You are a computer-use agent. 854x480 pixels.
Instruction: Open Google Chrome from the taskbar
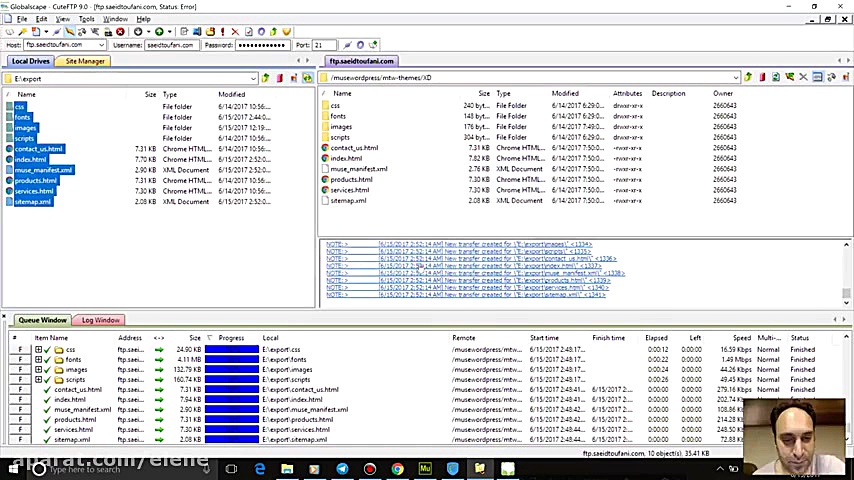coord(397,468)
